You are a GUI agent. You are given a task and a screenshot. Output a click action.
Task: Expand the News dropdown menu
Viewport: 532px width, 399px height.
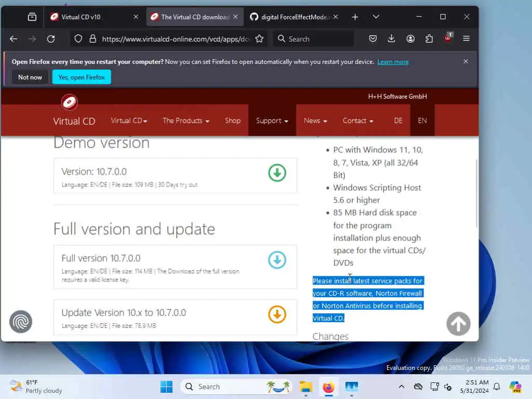(315, 121)
